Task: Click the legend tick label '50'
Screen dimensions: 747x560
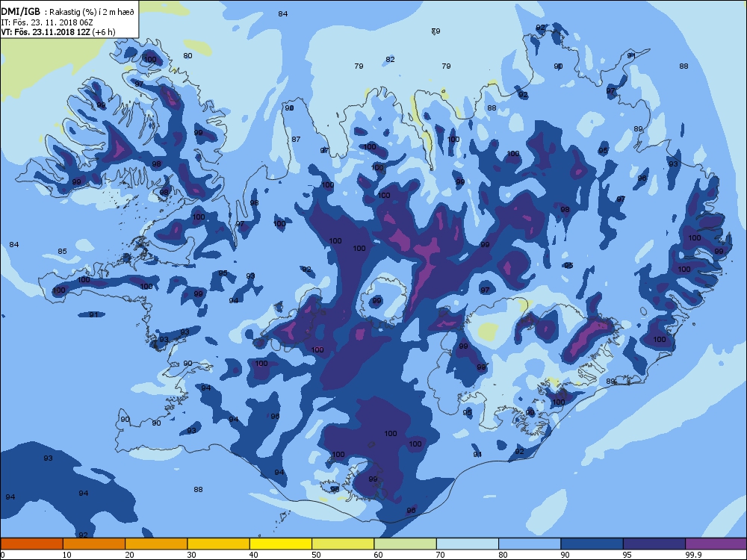Action: pyautogui.click(x=316, y=555)
